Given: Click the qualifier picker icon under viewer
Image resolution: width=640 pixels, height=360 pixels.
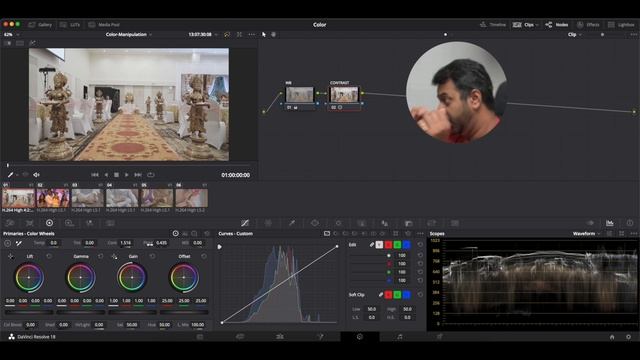Looking at the screenshot, I should 10,175.
